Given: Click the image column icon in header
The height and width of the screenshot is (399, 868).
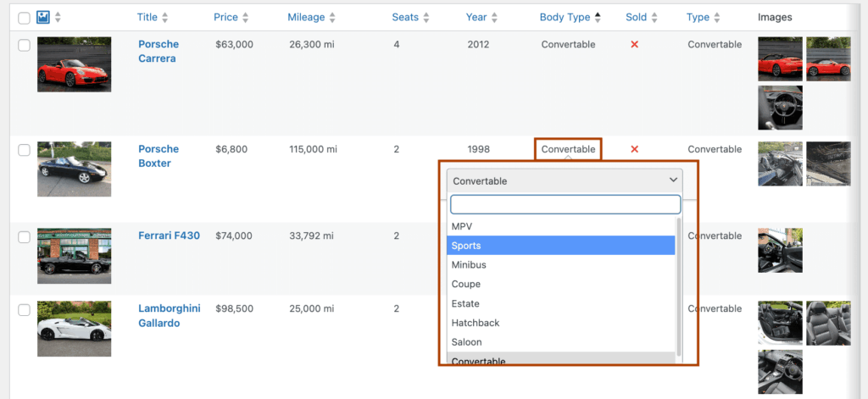Looking at the screenshot, I should (43, 18).
